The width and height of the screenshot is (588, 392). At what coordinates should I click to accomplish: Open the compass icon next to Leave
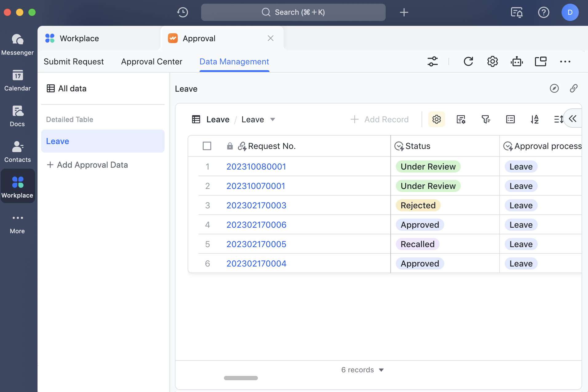554,89
